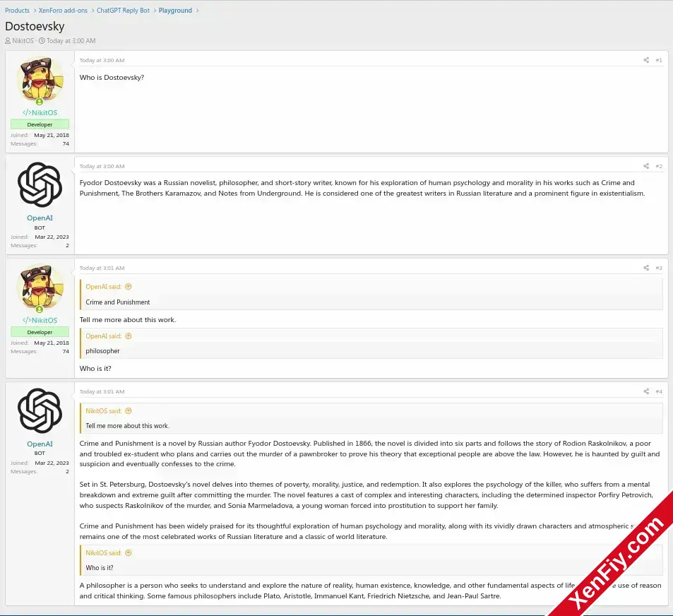Open NikitOS avatar in post #1
The image size is (673, 616).
pos(40,79)
